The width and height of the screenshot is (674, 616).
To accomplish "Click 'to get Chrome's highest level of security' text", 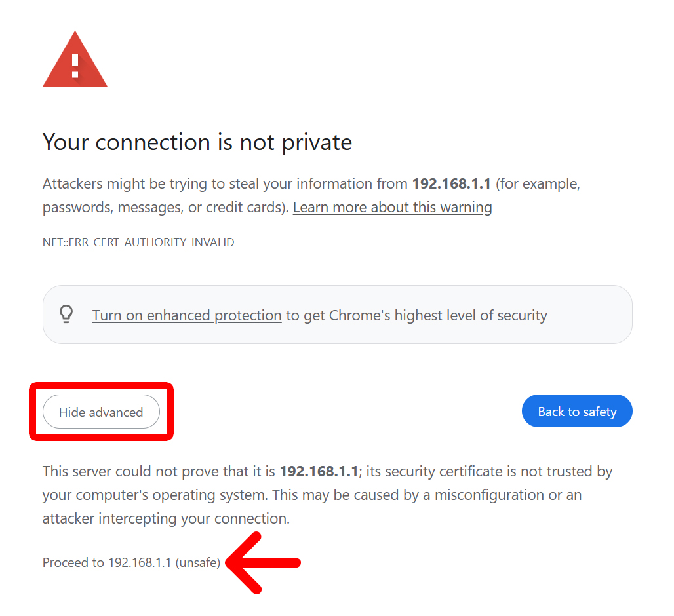I will [416, 315].
